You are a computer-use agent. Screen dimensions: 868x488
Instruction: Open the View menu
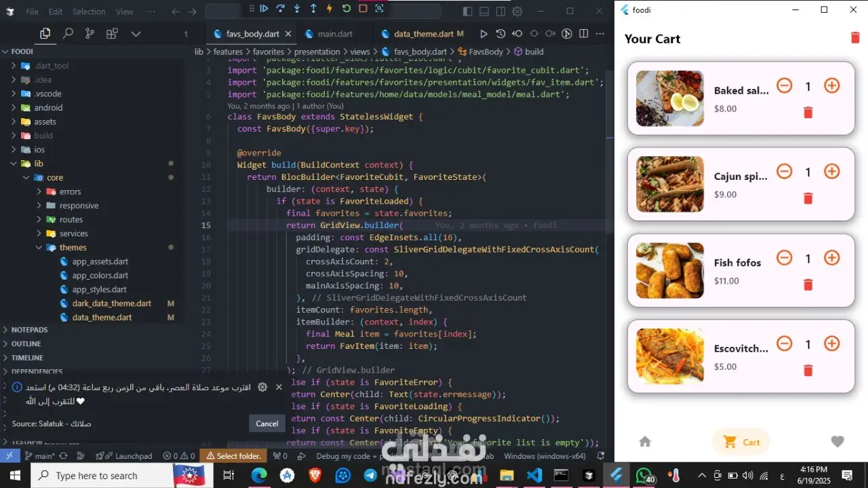(125, 12)
